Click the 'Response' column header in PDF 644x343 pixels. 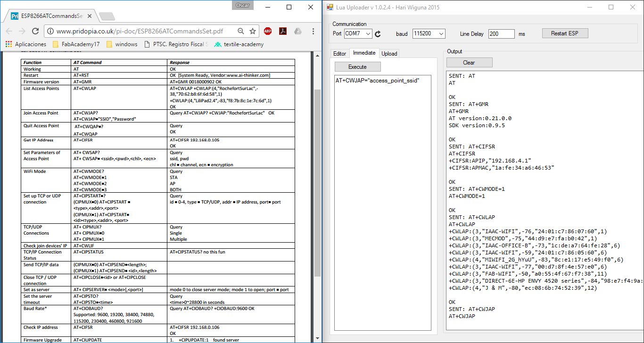[x=180, y=62]
